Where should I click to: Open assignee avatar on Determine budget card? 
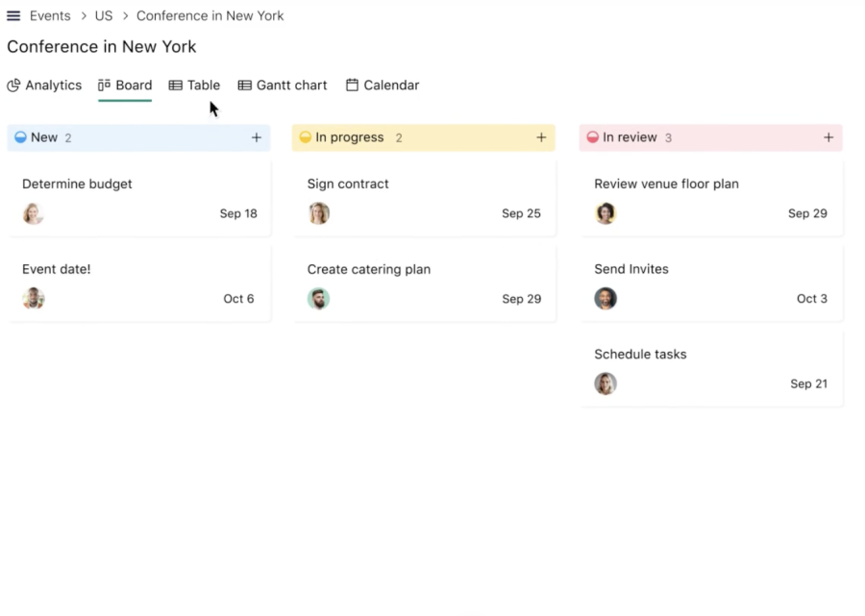33,213
